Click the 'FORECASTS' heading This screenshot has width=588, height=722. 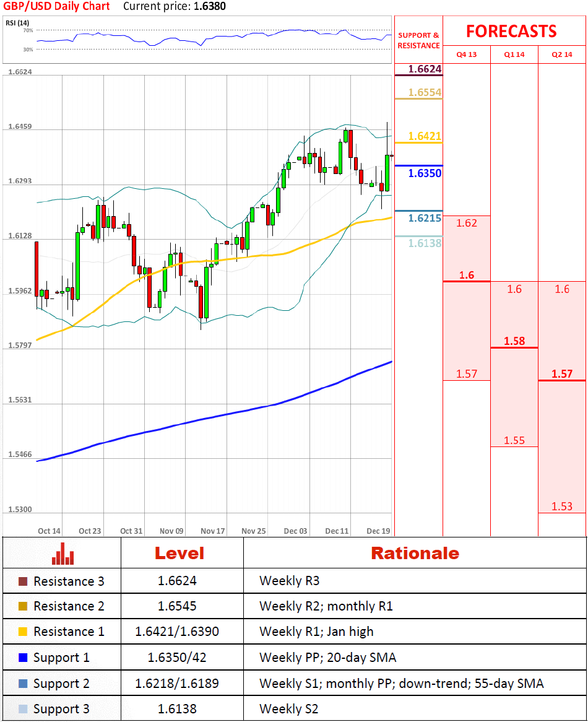point(511,32)
